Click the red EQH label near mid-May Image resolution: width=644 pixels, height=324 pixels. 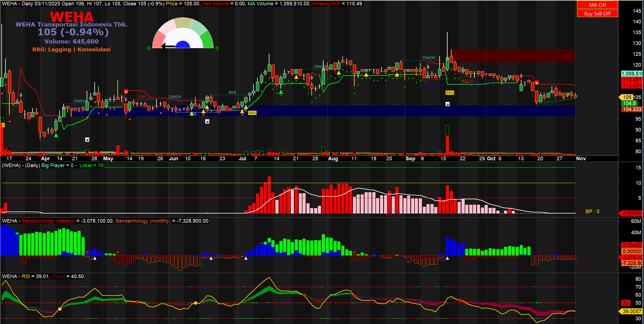coord(141,97)
